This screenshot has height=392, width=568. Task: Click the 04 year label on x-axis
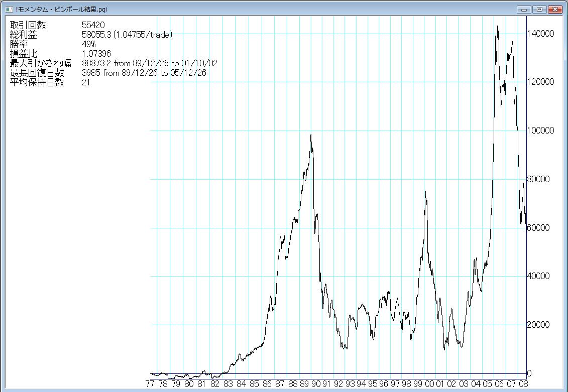click(x=476, y=384)
